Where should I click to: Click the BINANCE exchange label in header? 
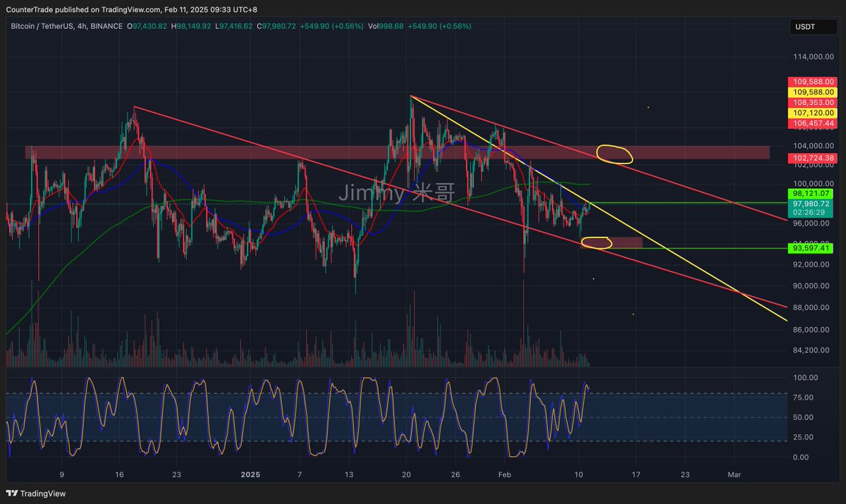point(107,26)
